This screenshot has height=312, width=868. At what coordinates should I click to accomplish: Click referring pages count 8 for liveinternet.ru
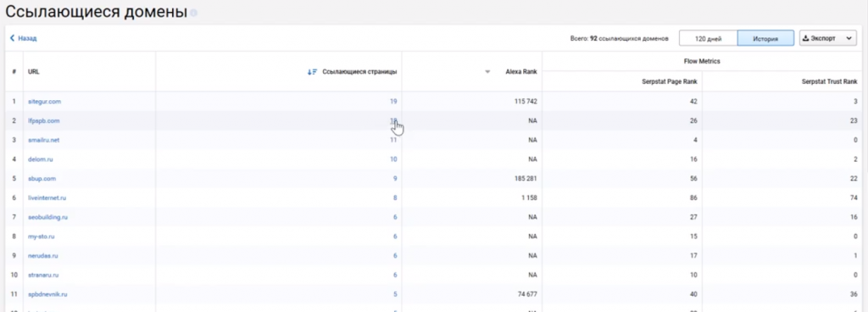pyautogui.click(x=395, y=198)
